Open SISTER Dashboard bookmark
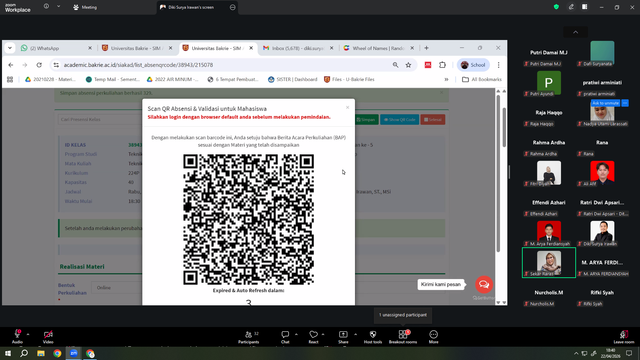Screen dimensions: 640x360 point(293,80)
